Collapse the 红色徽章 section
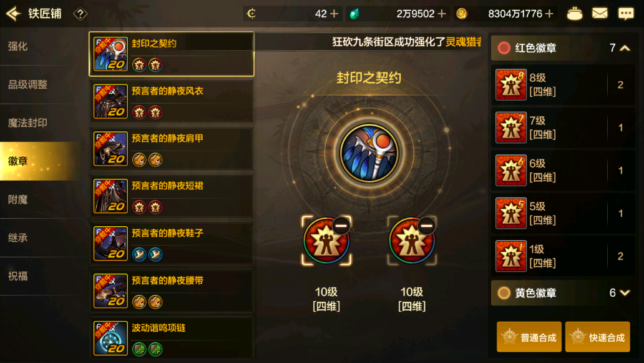This screenshot has width=644, height=363. tap(625, 48)
